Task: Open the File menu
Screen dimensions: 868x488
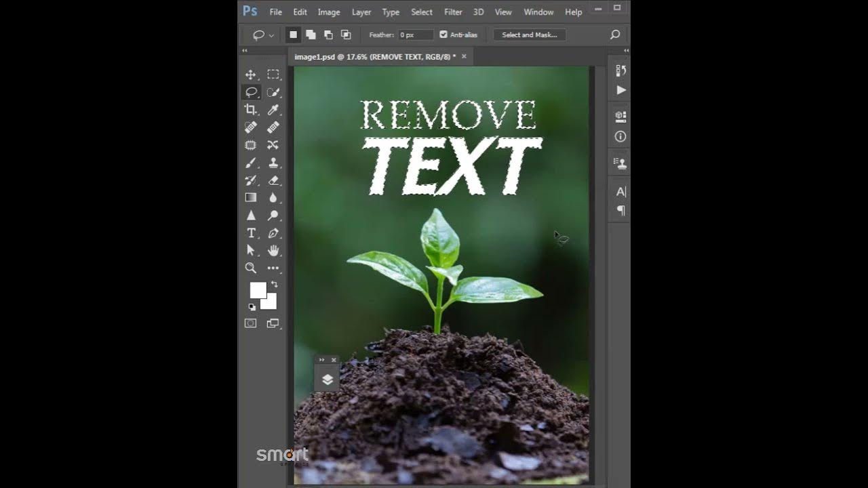Action: [x=276, y=12]
